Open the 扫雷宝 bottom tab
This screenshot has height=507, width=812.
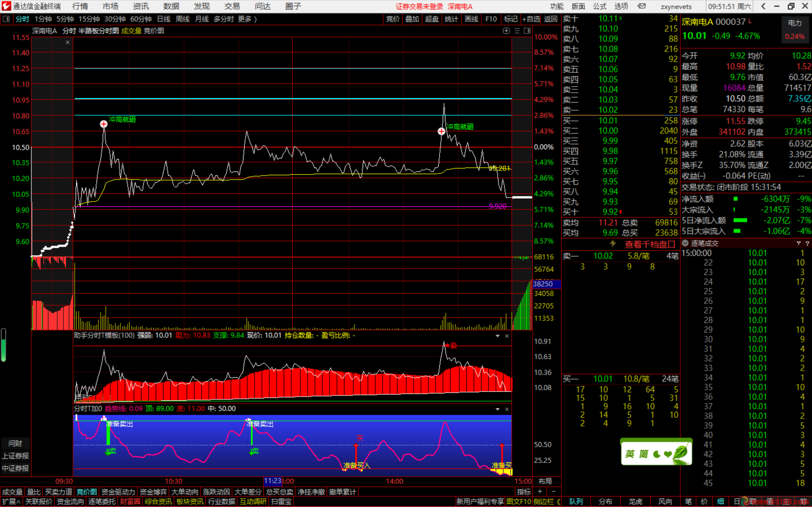click(281, 502)
